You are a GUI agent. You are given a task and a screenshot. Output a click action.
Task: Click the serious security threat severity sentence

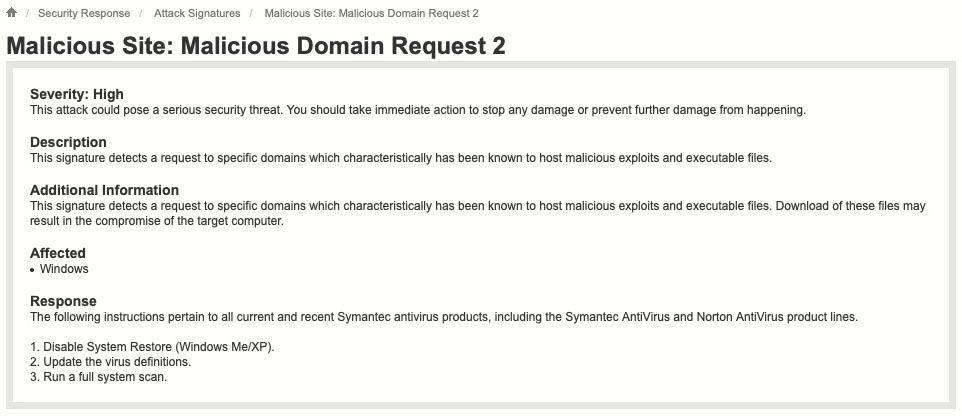[418, 110]
